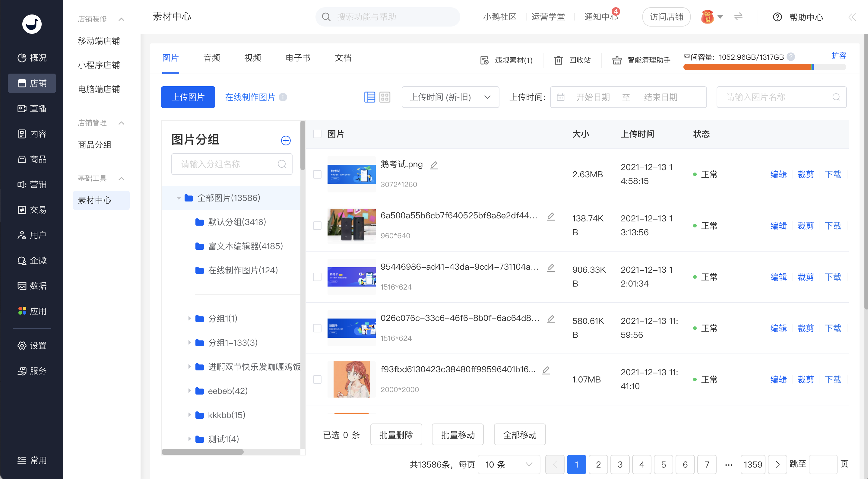This screenshot has height=479, width=868.
Task: Switch to the 文档 tab
Action: tap(343, 58)
